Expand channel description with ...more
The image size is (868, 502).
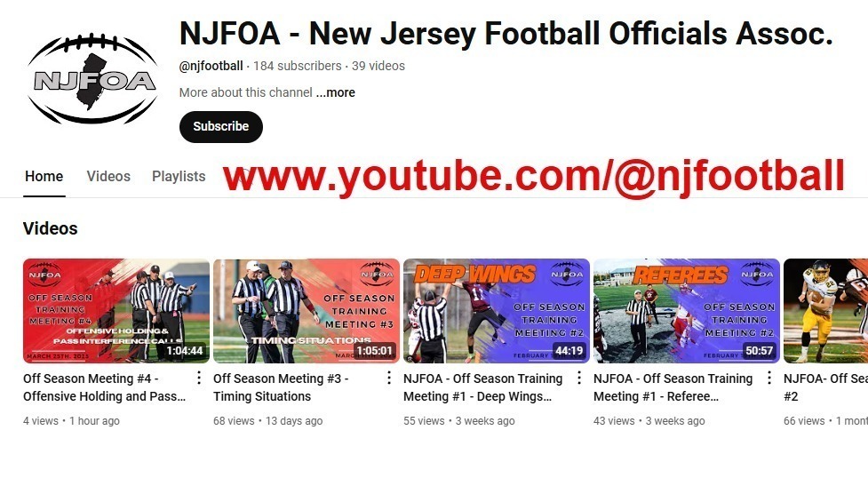(x=336, y=92)
